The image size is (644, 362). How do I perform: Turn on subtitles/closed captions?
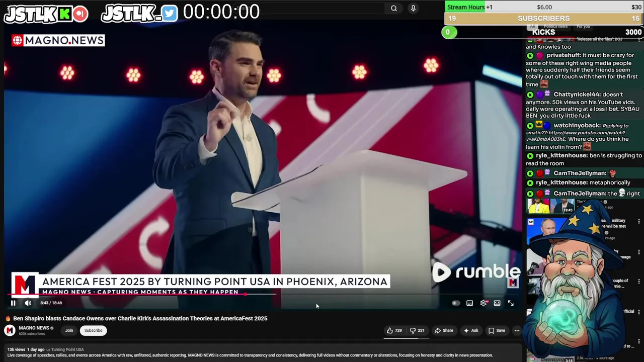coord(469,303)
